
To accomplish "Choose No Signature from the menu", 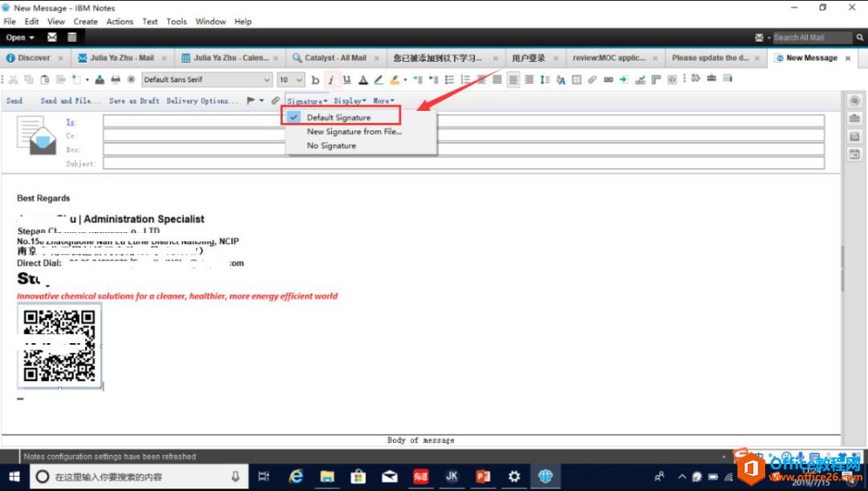I will (x=331, y=145).
